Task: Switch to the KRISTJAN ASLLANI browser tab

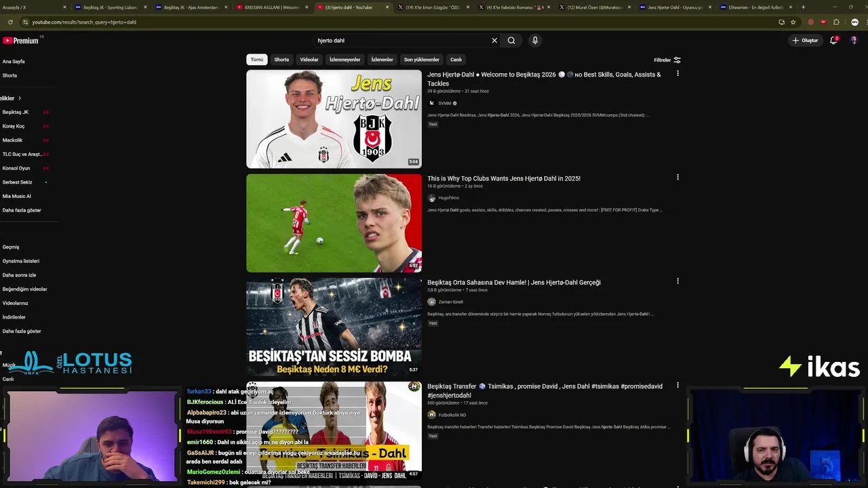Action: 271,7
